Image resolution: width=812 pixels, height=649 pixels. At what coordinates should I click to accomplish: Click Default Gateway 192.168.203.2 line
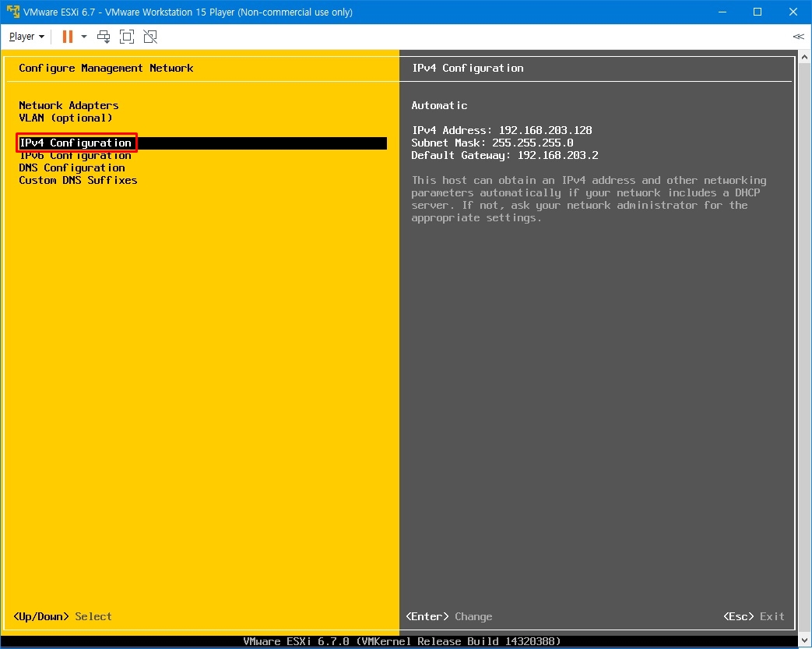[504, 155]
